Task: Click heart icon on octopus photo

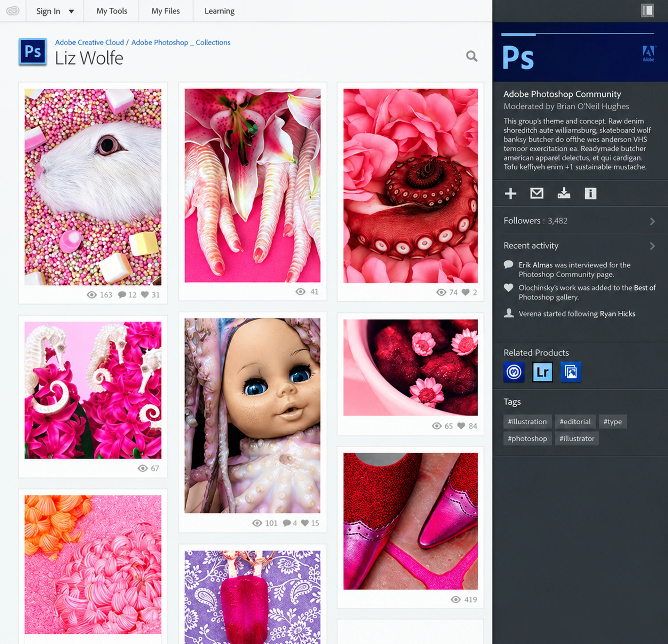Action: [x=466, y=292]
